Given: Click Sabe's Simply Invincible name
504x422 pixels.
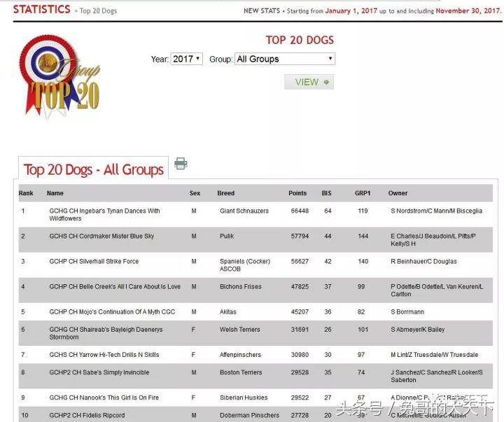Looking at the screenshot, I should pos(99,372).
